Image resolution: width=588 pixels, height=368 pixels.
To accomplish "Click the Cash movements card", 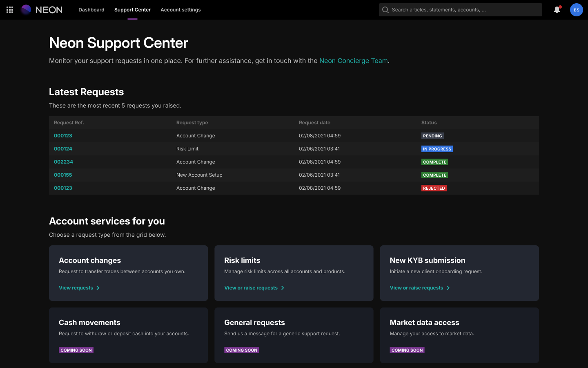I will [x=128, y=335].
